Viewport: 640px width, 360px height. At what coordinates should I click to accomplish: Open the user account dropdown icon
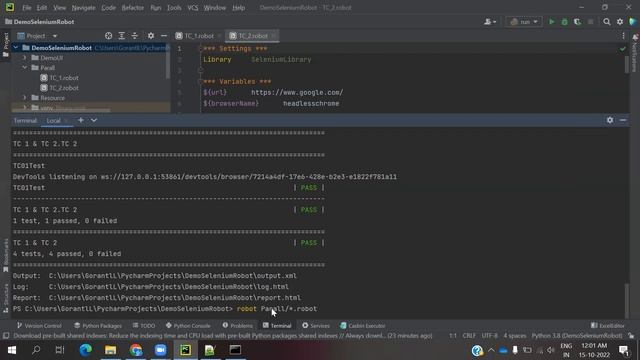click(490, 22)
